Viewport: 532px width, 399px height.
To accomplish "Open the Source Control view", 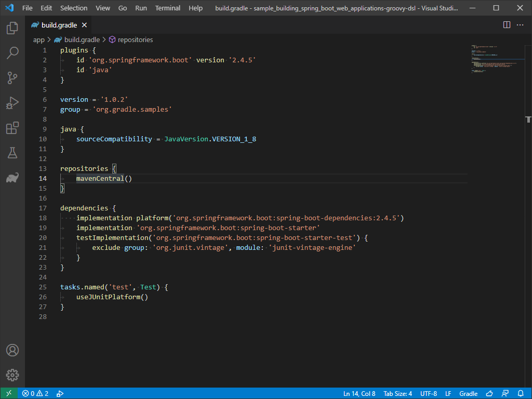I will point(12,77).
